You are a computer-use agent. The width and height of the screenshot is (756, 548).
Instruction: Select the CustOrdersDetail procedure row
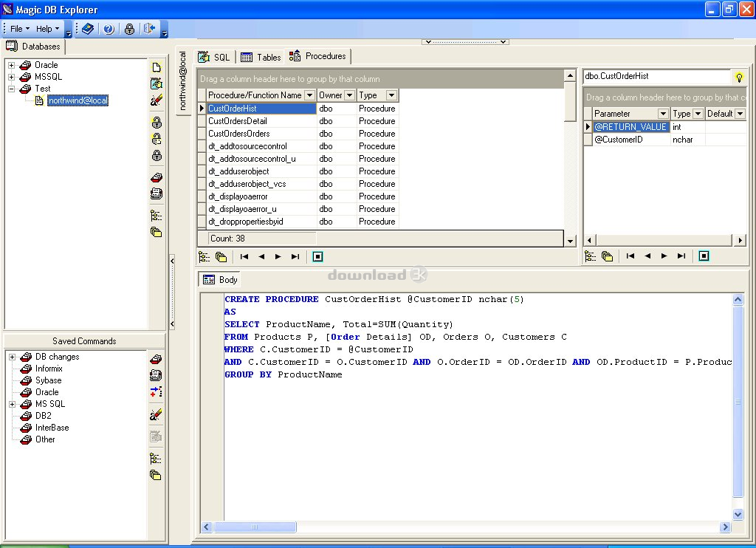click(x=298, y=121)
